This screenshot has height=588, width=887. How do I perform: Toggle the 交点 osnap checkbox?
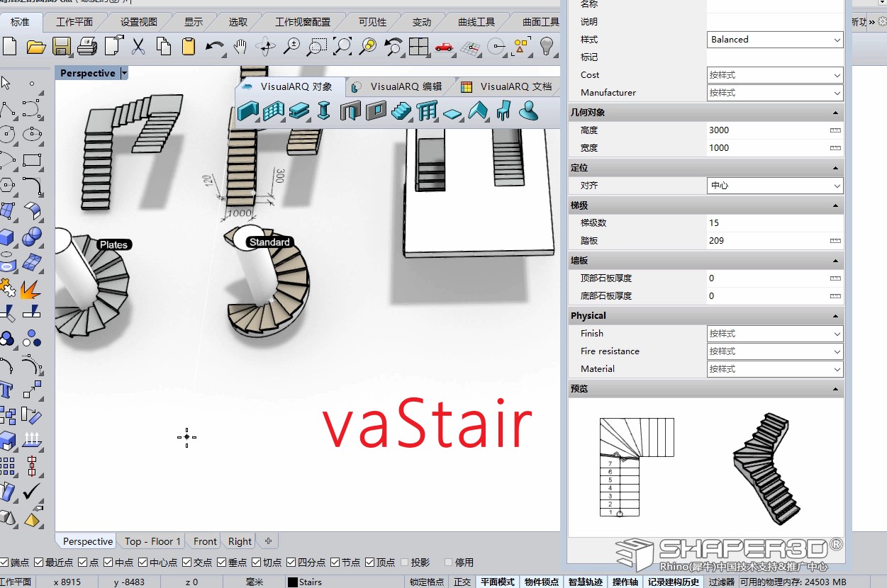(x=187, y=562)
